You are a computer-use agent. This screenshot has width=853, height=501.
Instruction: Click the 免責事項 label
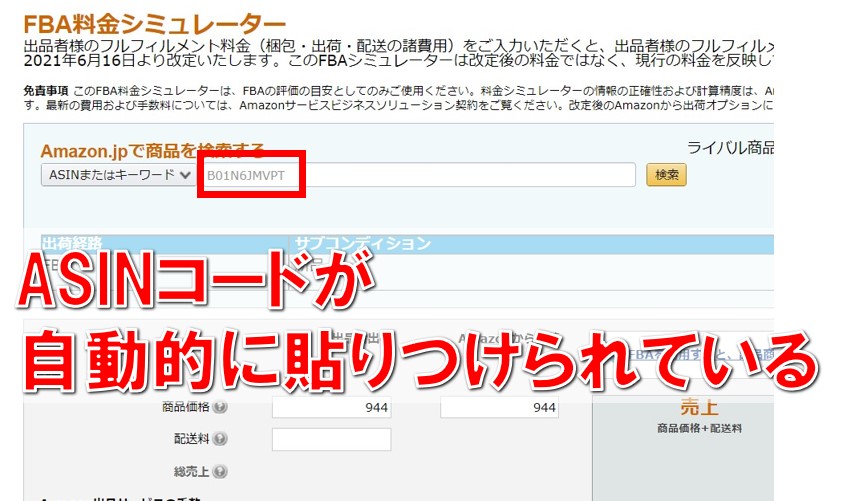click(x=45, y=91)
